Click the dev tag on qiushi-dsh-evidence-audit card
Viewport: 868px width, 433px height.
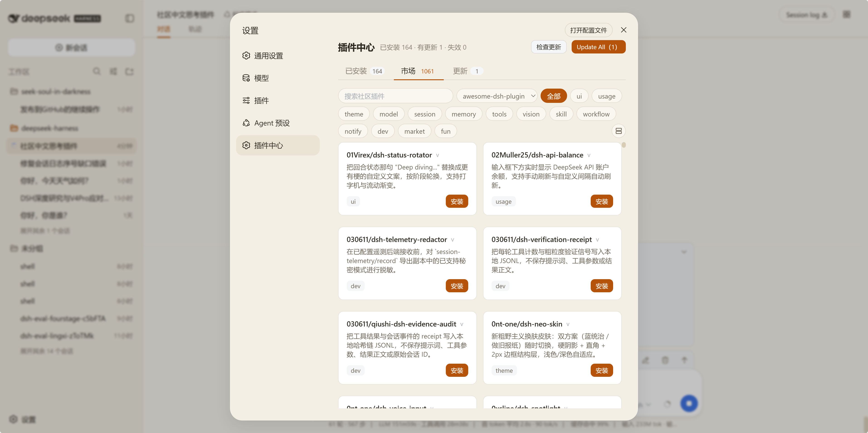tap(356, 370)
